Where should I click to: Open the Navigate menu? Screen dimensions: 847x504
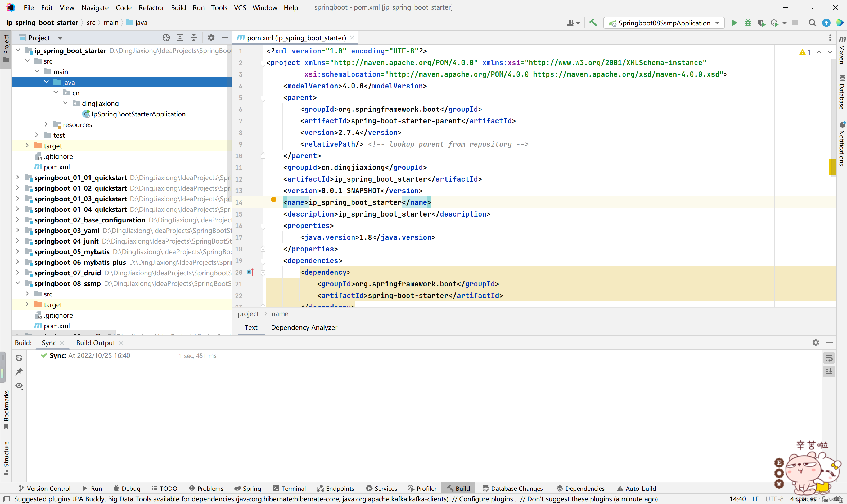pos(95,7)
